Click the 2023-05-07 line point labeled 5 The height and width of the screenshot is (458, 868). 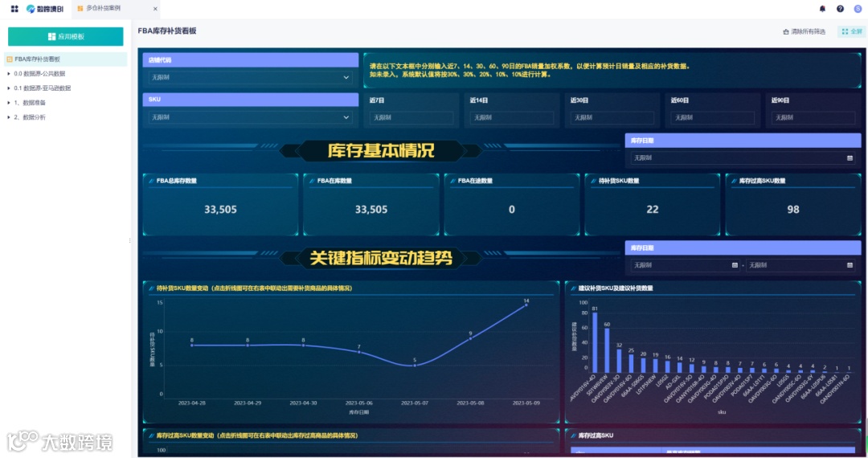[x=415, y=366]
